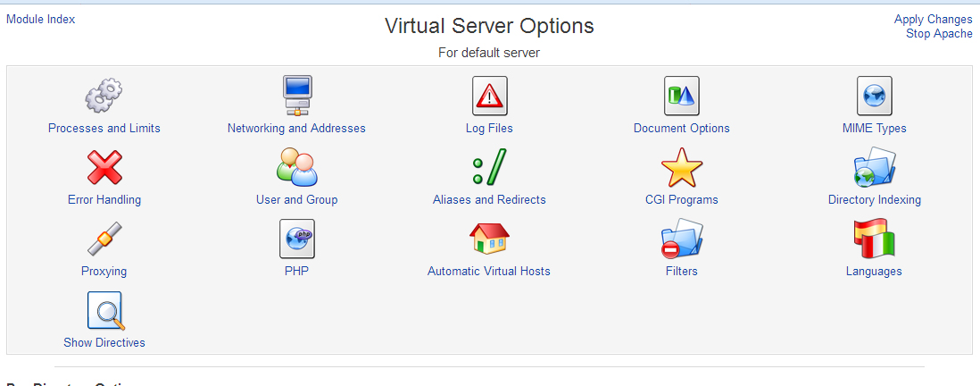
Task: Open the Processes and Limits text link
Action: pyautogui.click(x=104, y=129)
